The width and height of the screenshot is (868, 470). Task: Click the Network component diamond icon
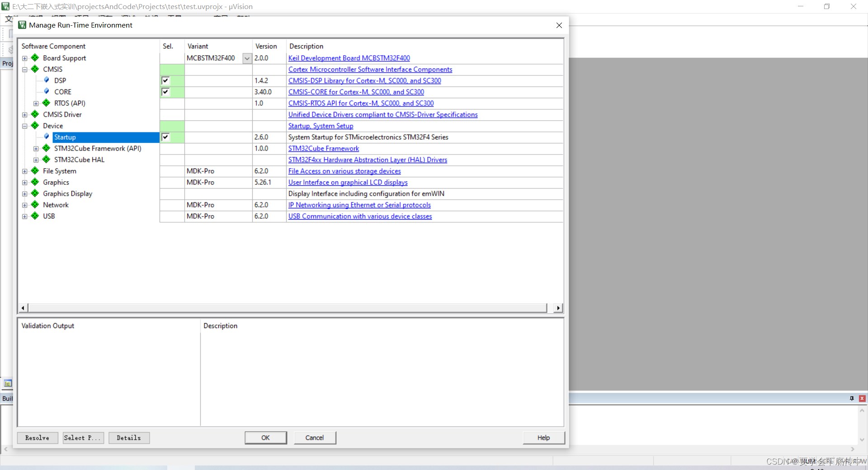pos(35,205)
